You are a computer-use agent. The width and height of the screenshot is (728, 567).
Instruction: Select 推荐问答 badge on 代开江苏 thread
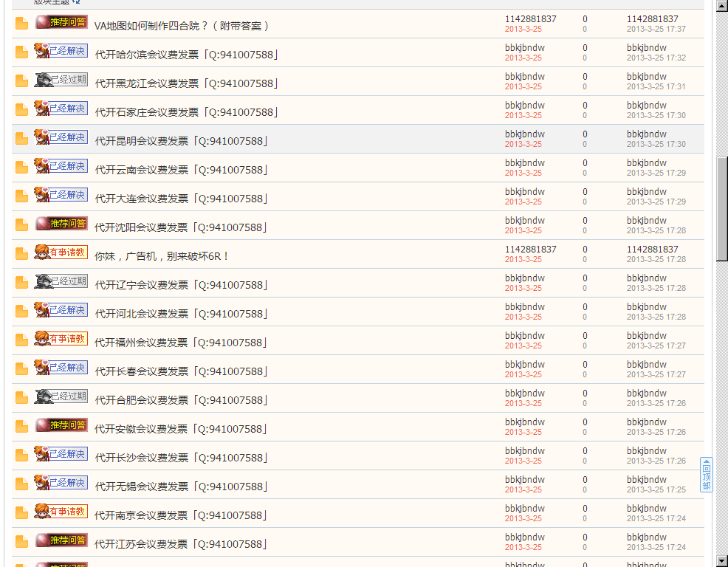click(x=61, y=540)
